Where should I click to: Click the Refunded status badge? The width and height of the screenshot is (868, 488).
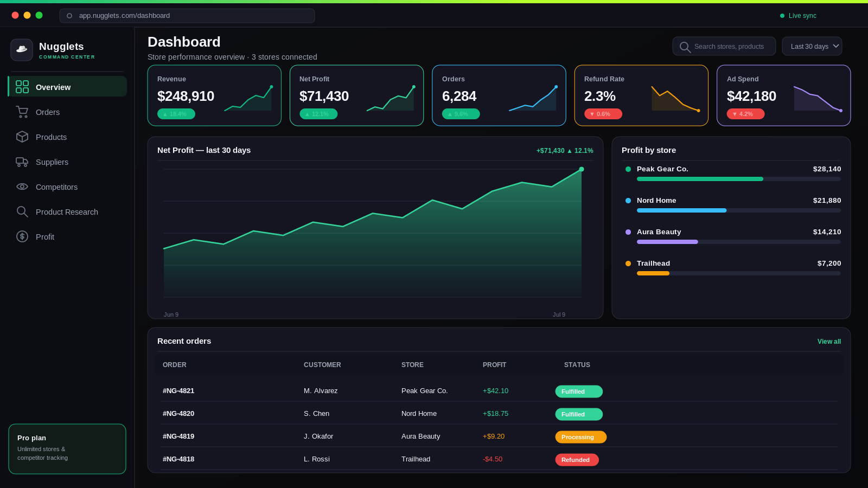click(577, 460)
